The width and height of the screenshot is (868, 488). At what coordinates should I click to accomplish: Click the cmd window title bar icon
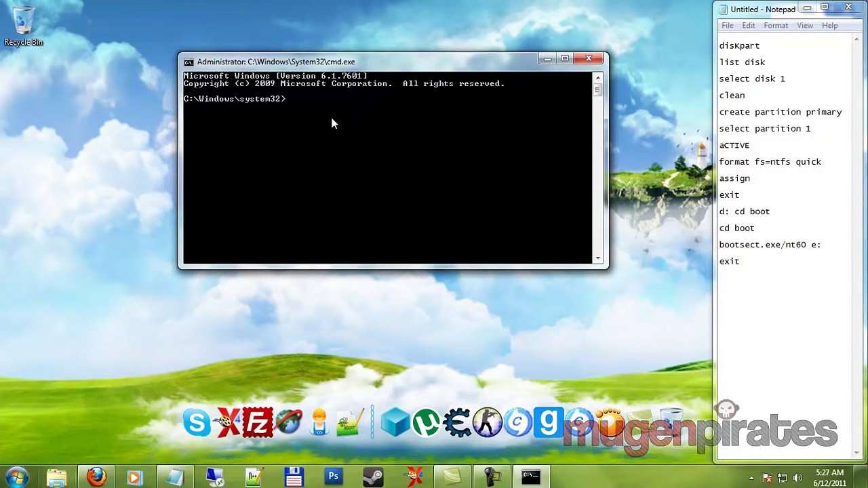click(189, 62)
